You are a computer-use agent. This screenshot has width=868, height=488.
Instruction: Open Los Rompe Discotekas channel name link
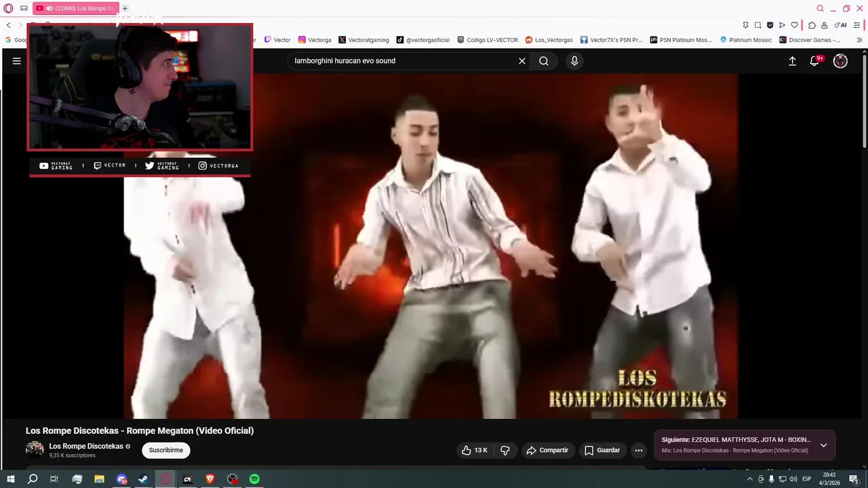click(x=86, y=446)
